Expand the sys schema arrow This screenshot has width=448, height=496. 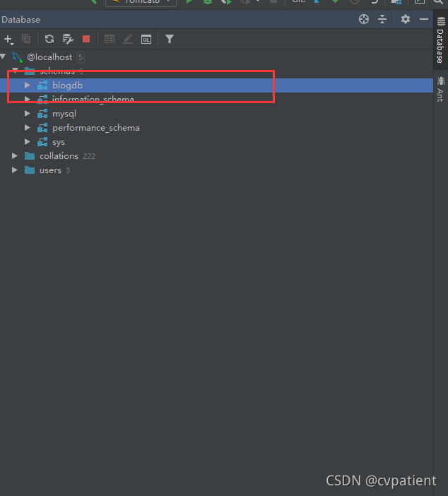click(x=28, y=142)
